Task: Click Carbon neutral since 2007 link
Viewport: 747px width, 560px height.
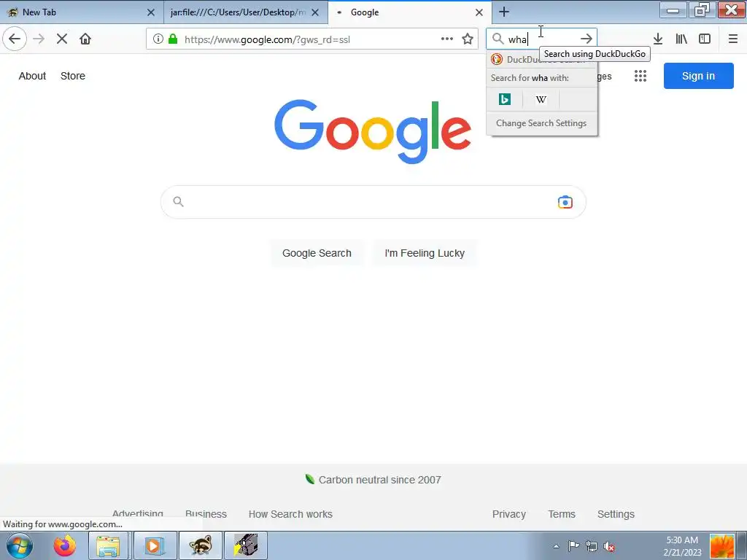Action: click(373, 480)
